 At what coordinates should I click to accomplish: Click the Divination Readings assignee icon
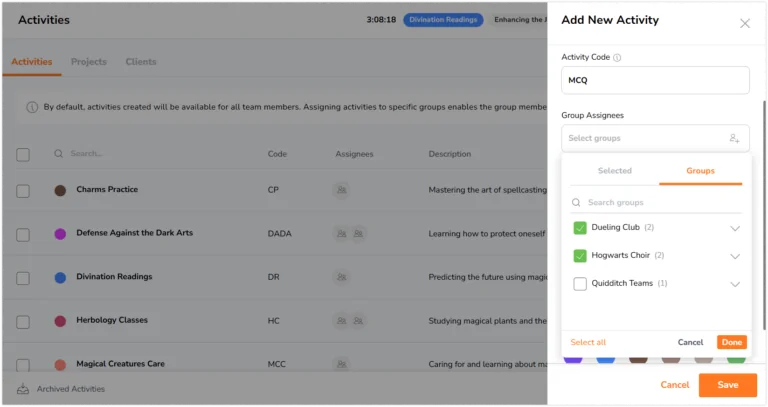(x=341, y=277)
